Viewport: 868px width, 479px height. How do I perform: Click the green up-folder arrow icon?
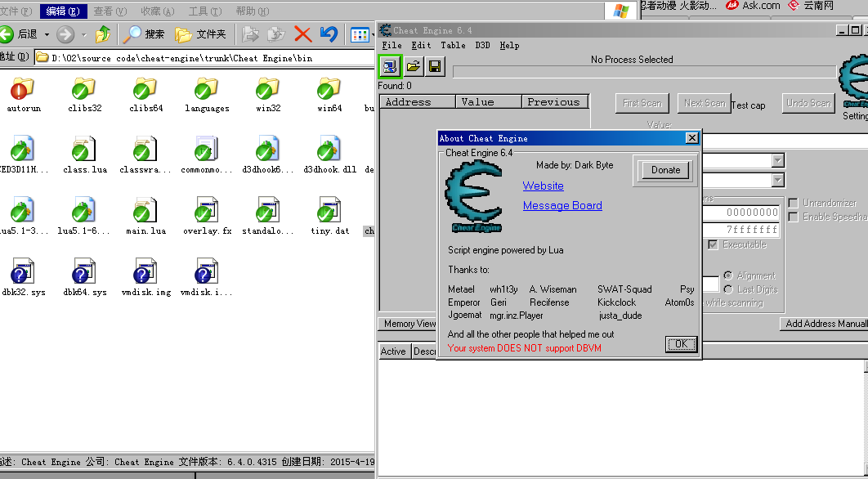pyautogui.click(x=103, y=34)
